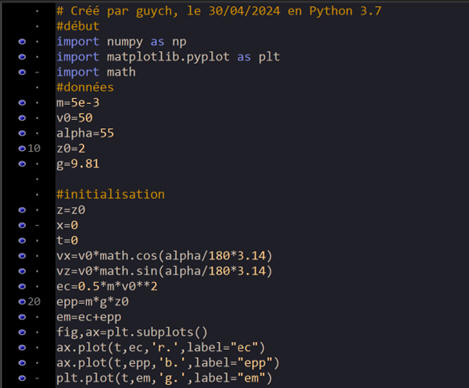Click the '#données' comment
The width and height of the screenshot is (469, 388).
85,87
